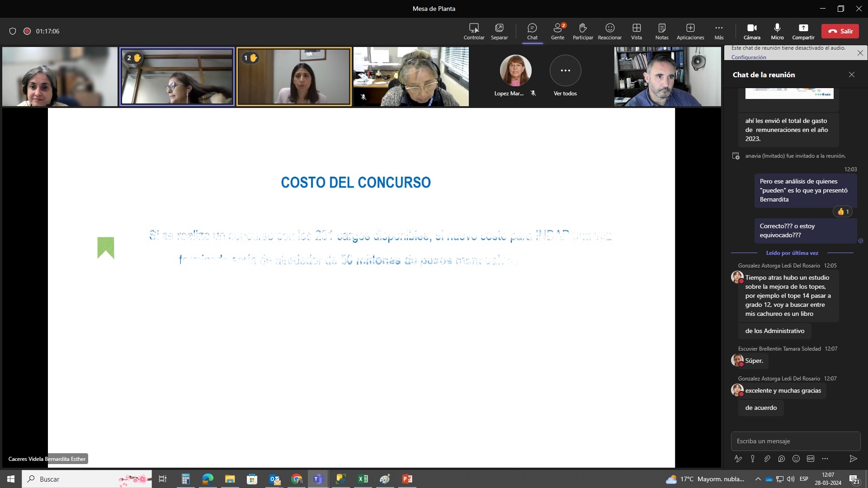The image size is (868, 488).
Task: Open more compose options ellipsis
Action: tap(825, 459)
